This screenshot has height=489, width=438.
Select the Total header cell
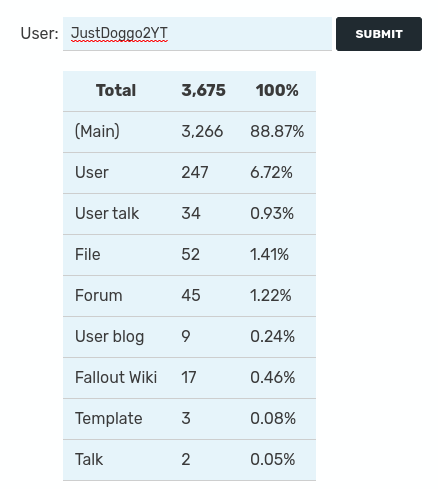[116, 91]
